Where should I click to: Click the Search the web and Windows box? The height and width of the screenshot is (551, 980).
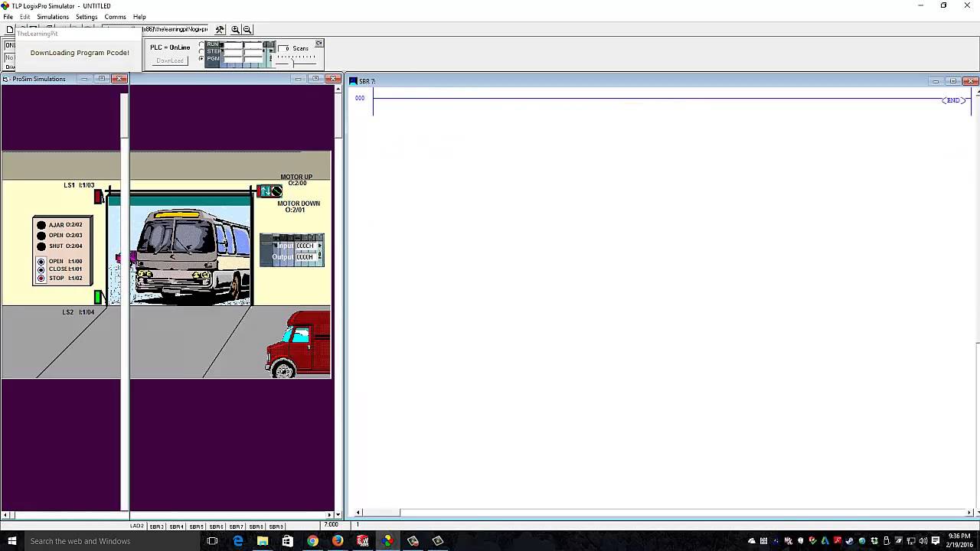(x=111, y=541)
